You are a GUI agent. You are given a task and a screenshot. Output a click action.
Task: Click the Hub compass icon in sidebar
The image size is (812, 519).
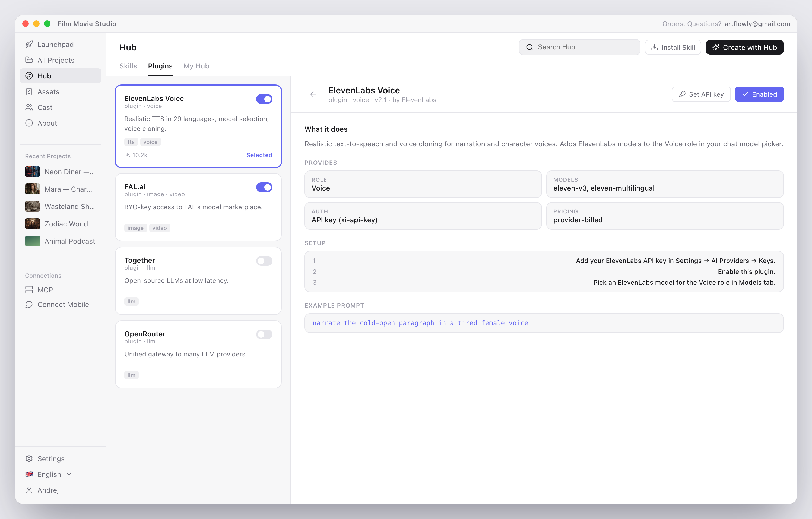click(x=29, y=76)
